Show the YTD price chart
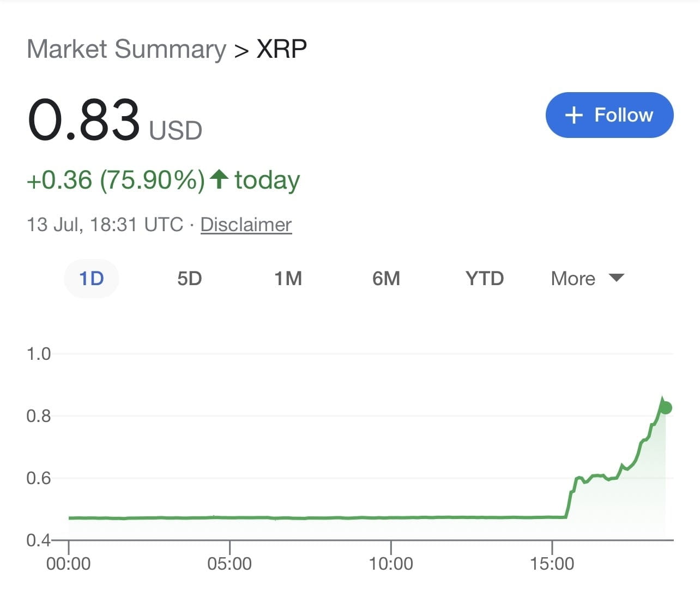The width and height of the screenshot is (700, 591). (484, 279)
